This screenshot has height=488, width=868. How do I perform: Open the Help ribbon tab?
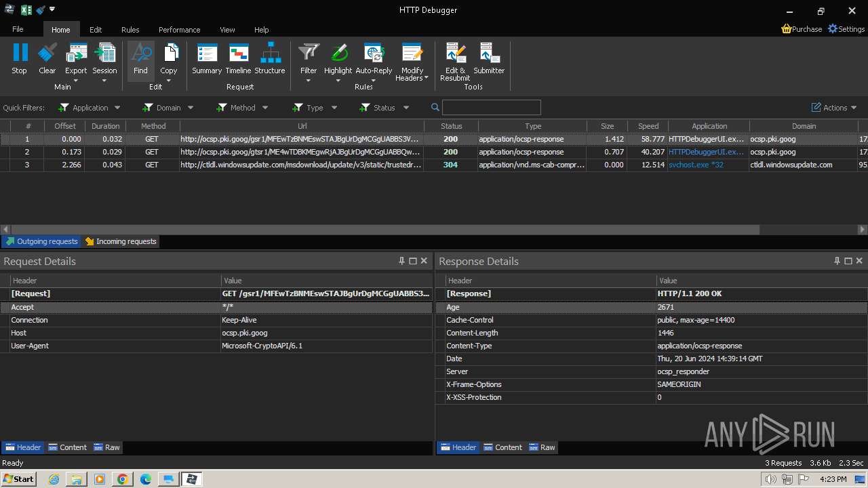click(262, 30)
